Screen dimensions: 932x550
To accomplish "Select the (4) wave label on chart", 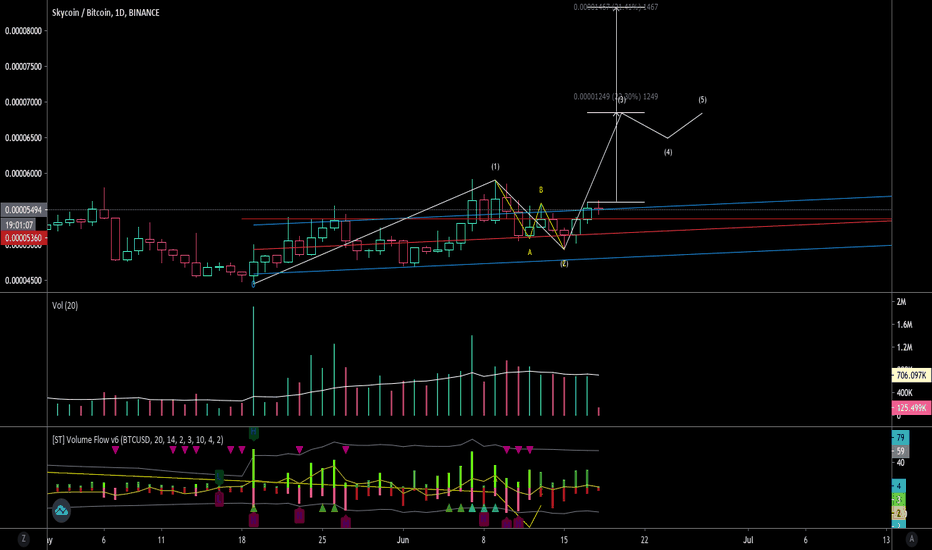I will (668, 152).
